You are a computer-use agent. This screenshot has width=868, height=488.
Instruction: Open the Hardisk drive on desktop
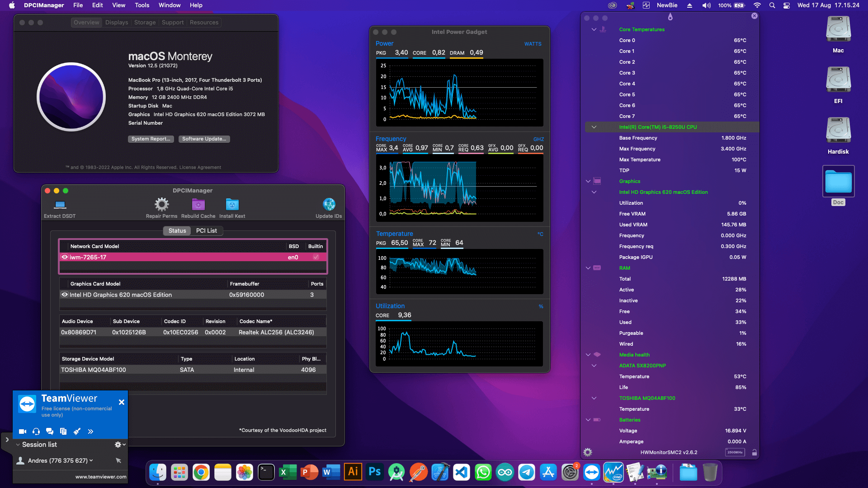click(x=838, y=131)
